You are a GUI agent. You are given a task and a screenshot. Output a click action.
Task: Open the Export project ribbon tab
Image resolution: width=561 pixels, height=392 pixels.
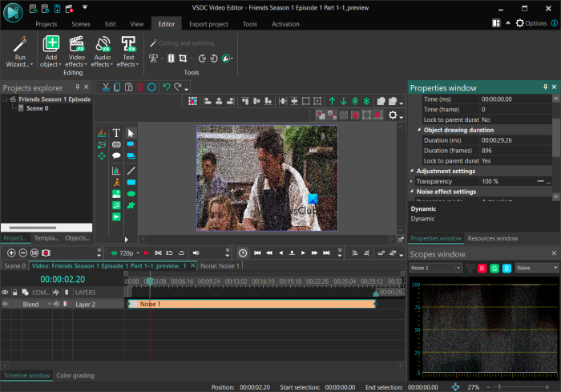208,24
